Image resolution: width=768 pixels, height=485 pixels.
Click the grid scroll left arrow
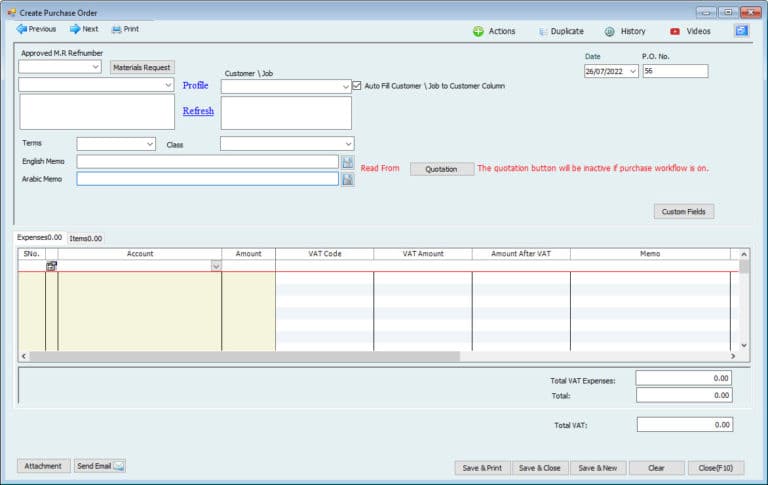[x=24, y=356]
